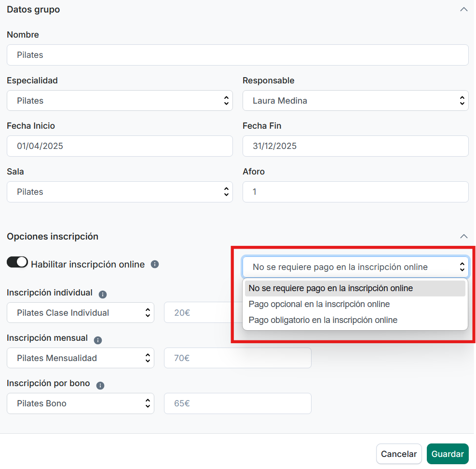
Task: Collapse the Datos grupo section chevron
Action: [x=463, y=10]
